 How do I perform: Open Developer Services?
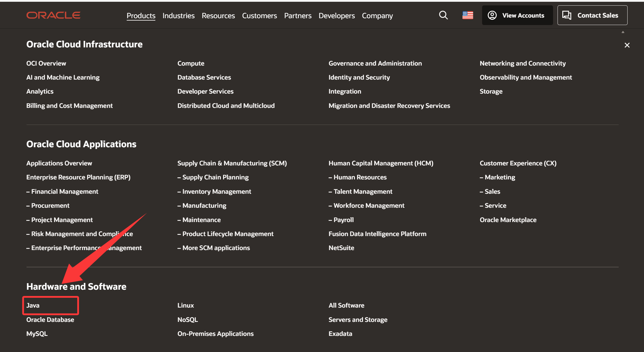(205, 91)
